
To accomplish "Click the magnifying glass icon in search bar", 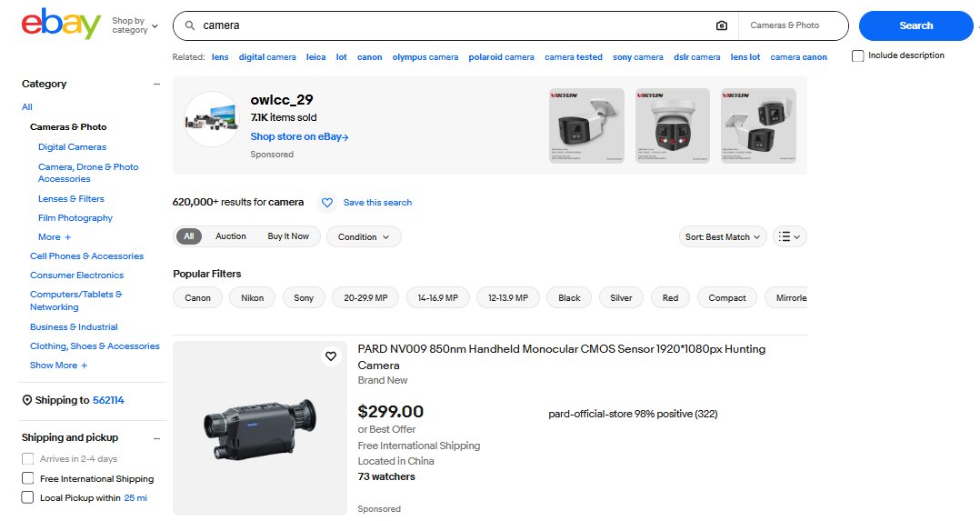I will pos(190,25).
